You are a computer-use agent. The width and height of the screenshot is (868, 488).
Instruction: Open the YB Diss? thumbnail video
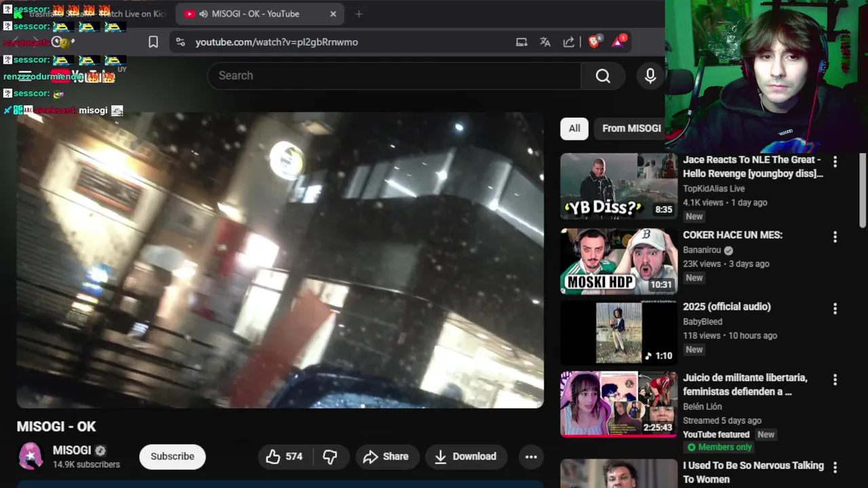(x=618, y=186)
